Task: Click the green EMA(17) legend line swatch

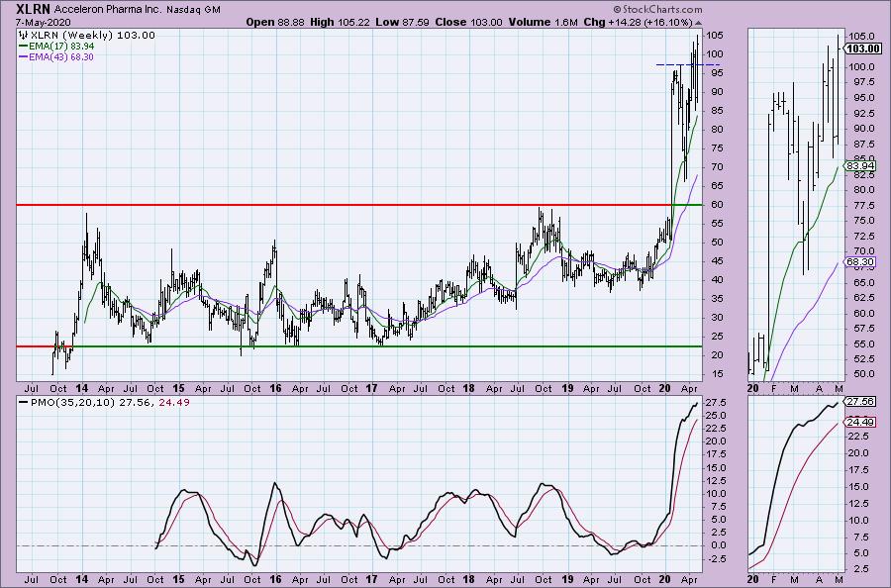Action: 24,46
